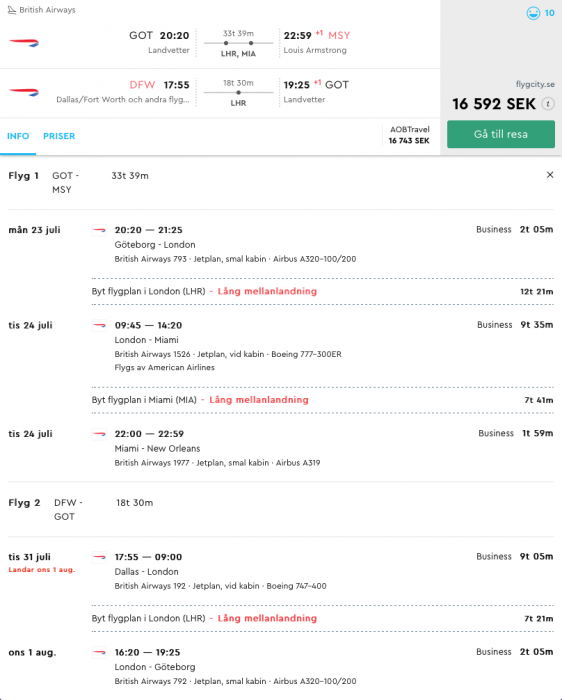The height and width of the screenshot is (700, 562).
Task: Click the British Airways airplane icon in header
Action: click(12, 10)
